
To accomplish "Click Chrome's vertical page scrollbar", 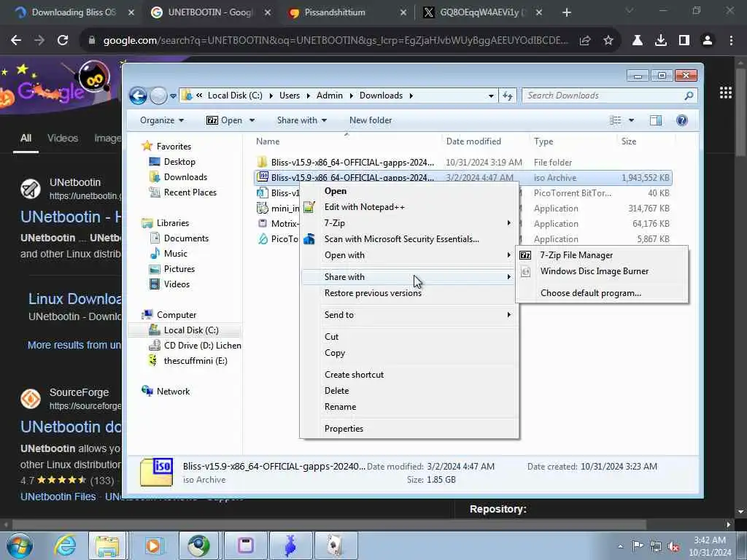I will click(x=741, y=112).
